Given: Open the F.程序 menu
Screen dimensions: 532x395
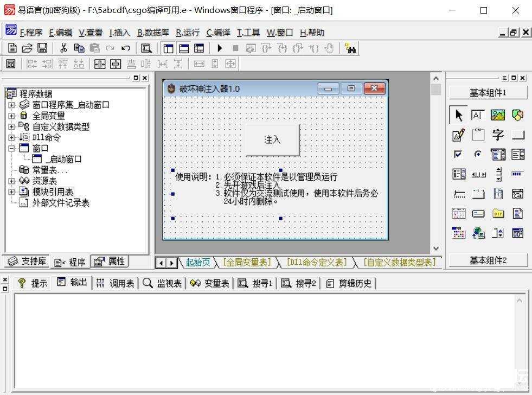Looking at the screenshot, I should 31,33.
